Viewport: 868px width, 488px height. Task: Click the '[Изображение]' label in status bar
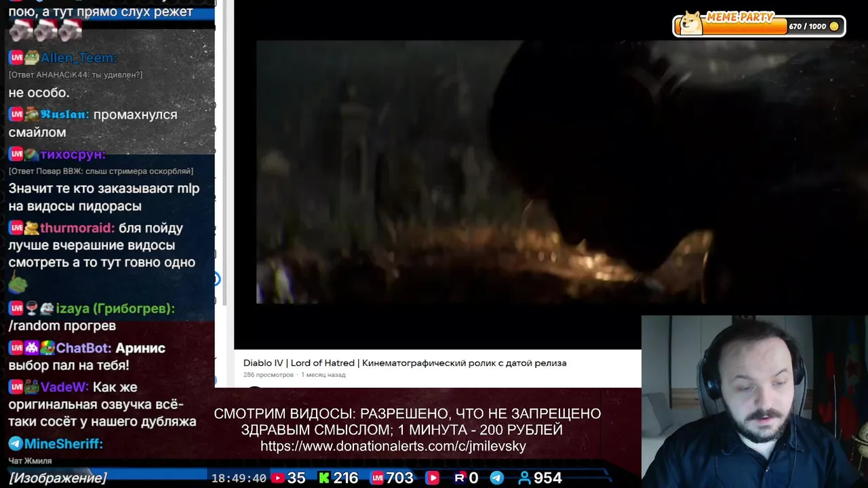[x=58, y=478]
